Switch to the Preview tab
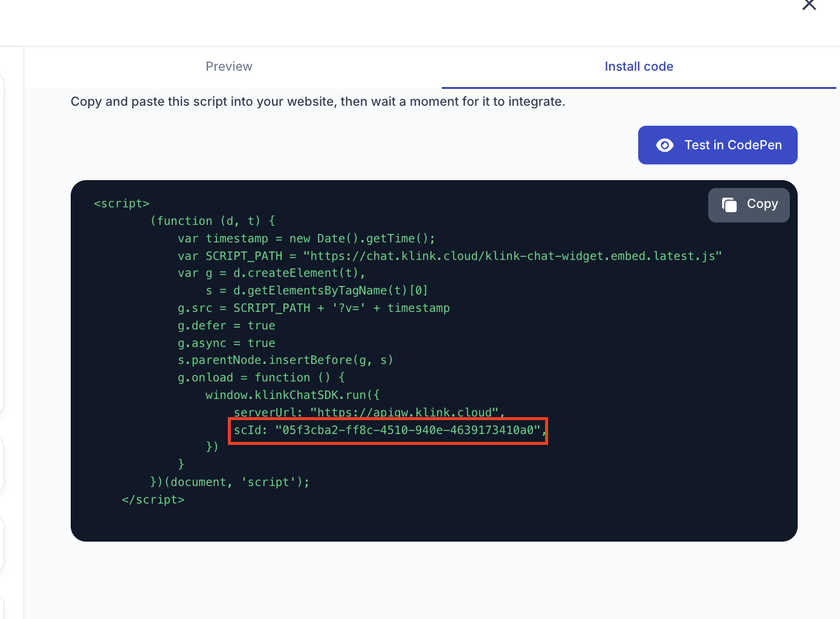Viewport: 840px width, 619px height. click(229, 66)
